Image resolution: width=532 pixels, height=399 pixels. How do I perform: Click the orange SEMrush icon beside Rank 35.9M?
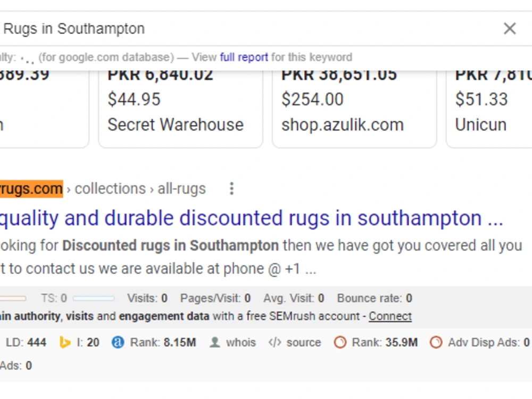[340, 342]
